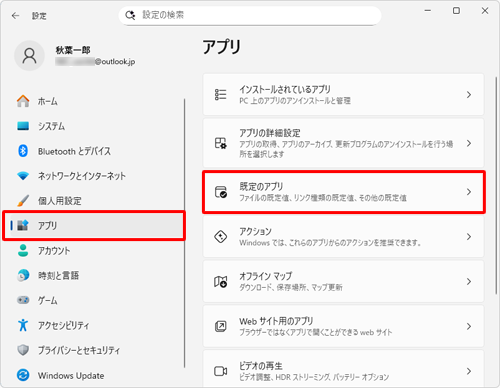The height and width of the screenshot is (388, 500).
Task: Click the アプリの詳細設定 gear grid icon
Action: point(220,143)
